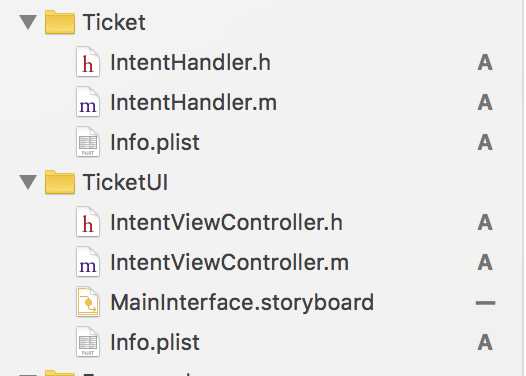Screen dimensions: 526x376
Task: Select the TicketUI group name
Action: pos(125,182)
